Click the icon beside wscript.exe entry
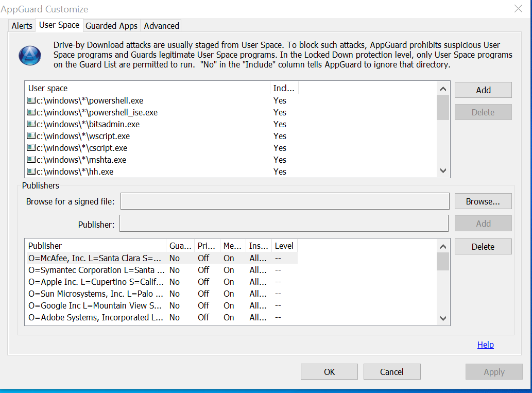The height and width of the screenshot is (393, 532). 31,136
